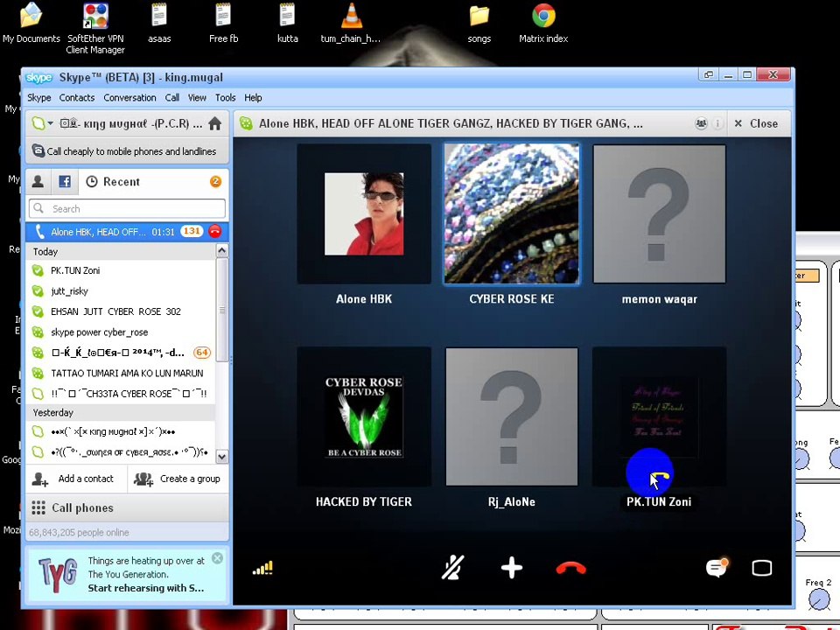Click the contact Search field
Screen dimensions: 840x630
point(127,208)
